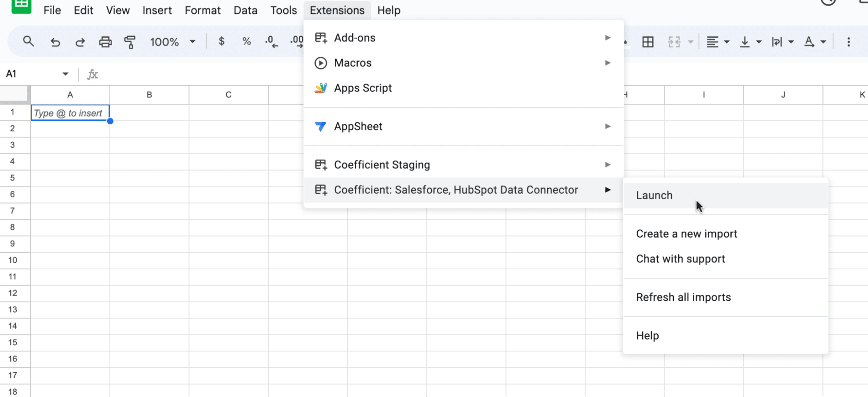Select Coefficient: Salesforce, HubSpot Data Connector
This screenshot has height=397, width=868.
463,190
